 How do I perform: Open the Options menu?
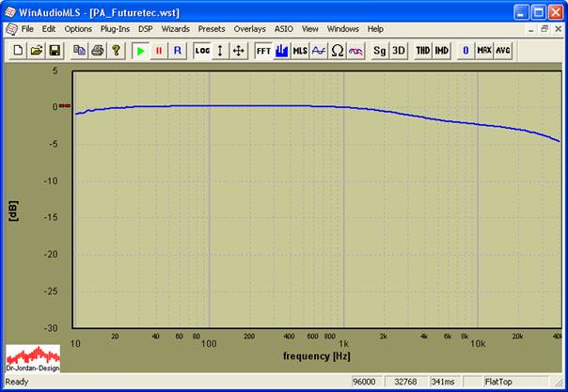click(x=78, y=29)
